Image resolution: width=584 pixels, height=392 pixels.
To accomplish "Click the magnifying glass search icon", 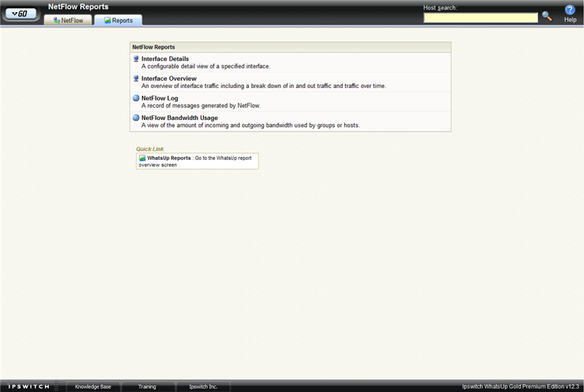I will pos(547,16).
